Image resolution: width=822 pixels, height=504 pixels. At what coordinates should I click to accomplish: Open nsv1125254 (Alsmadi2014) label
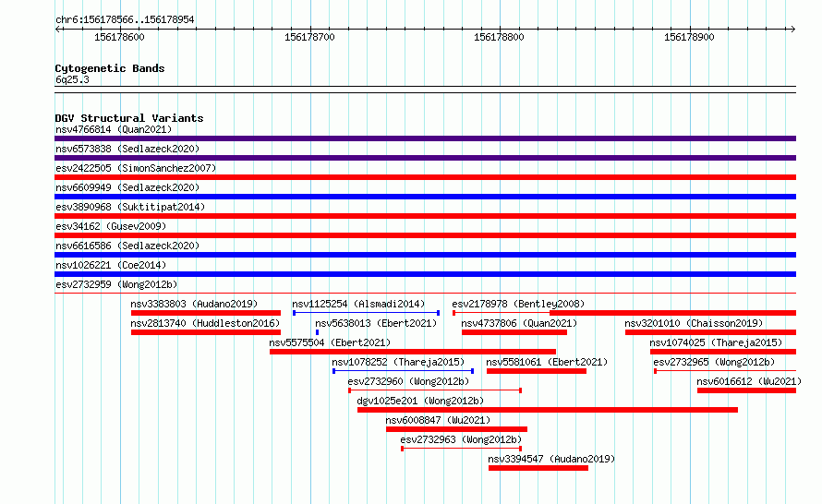coord(358,304)
